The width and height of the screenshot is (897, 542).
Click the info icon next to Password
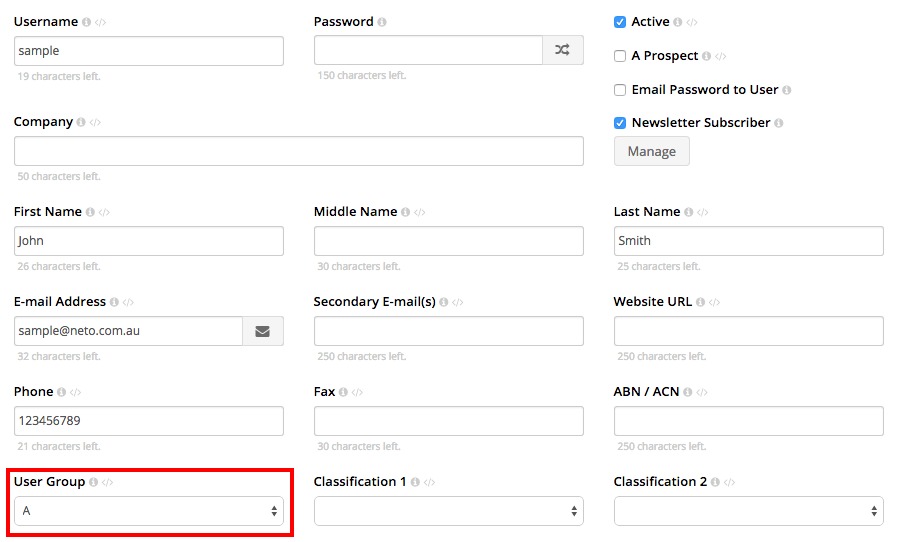382,22
